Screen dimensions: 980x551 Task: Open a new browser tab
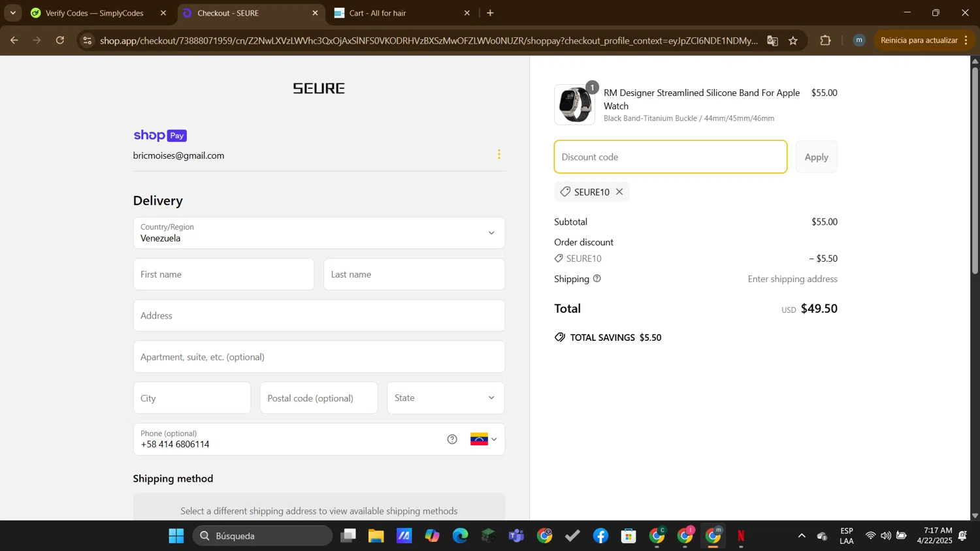(x=491, y=13)
